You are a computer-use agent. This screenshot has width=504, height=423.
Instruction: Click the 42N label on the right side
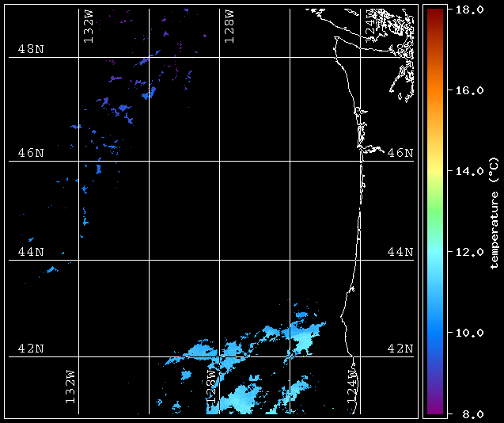400,349
